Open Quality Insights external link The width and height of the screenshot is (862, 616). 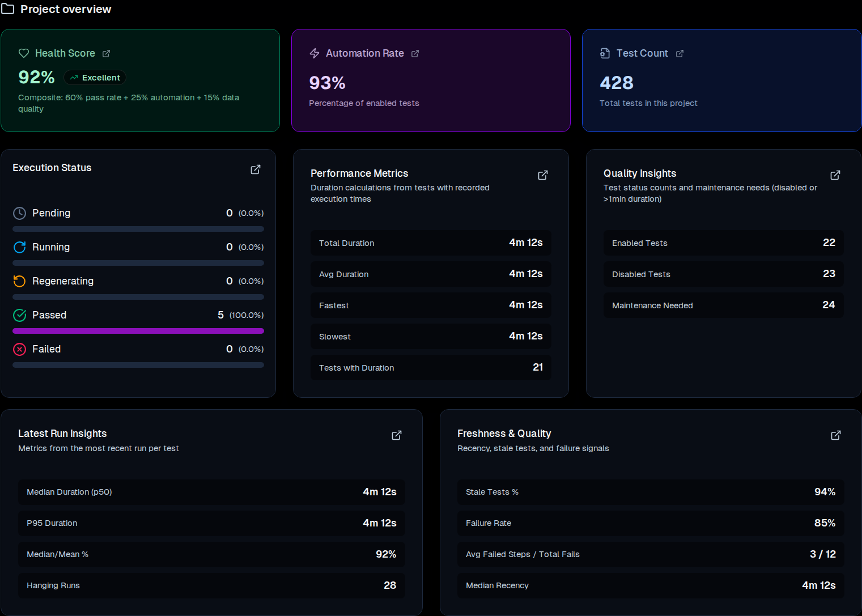click(835, 175)
